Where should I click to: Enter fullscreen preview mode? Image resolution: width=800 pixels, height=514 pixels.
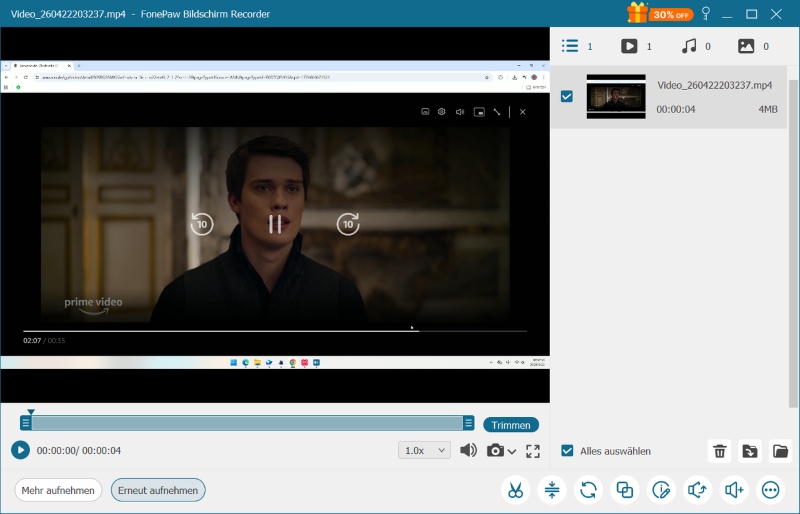(533, 451)
